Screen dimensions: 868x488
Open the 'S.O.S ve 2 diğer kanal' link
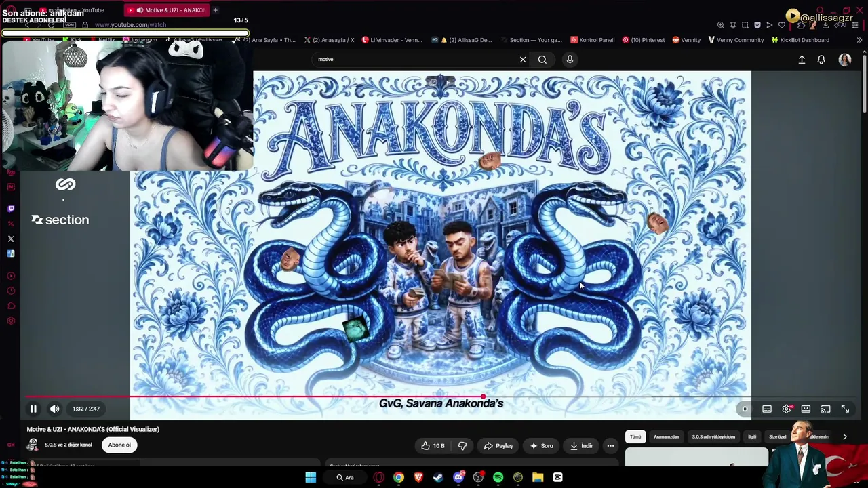[x=68, y=445]
